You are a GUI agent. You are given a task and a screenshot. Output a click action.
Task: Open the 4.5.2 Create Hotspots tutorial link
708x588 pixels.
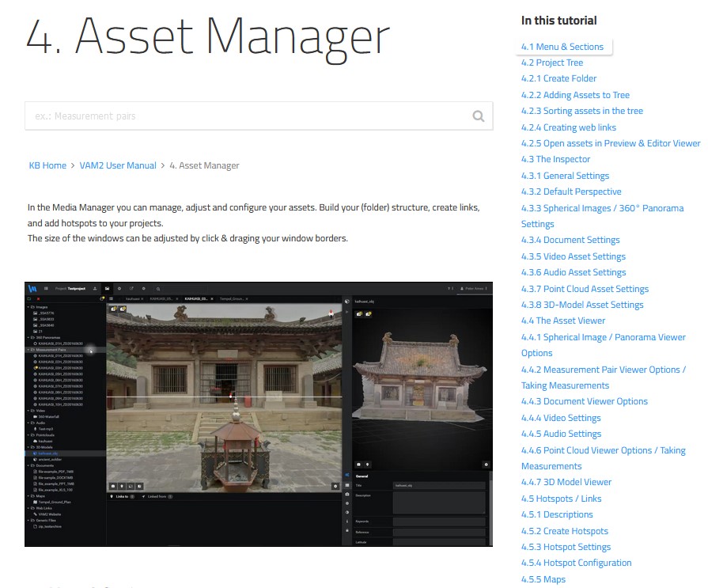(x=565, y=531)
